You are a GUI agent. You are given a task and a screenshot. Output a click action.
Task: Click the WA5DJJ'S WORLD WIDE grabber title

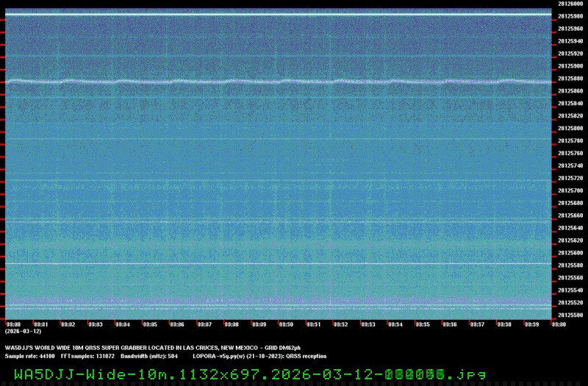[153, 347]
